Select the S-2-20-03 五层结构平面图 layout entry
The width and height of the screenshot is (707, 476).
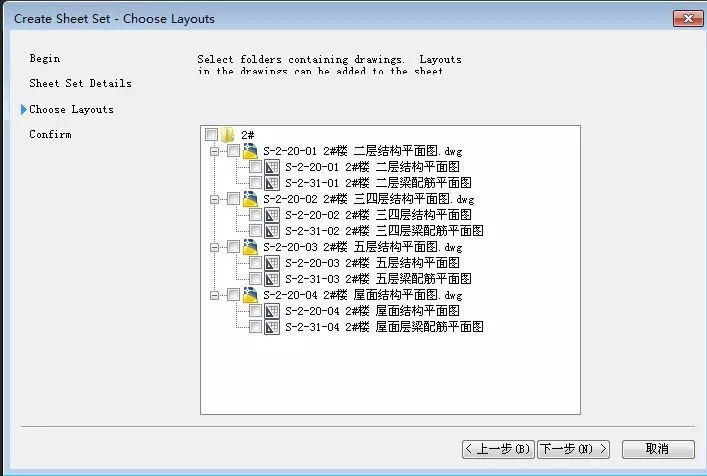(x=372, y=263)
